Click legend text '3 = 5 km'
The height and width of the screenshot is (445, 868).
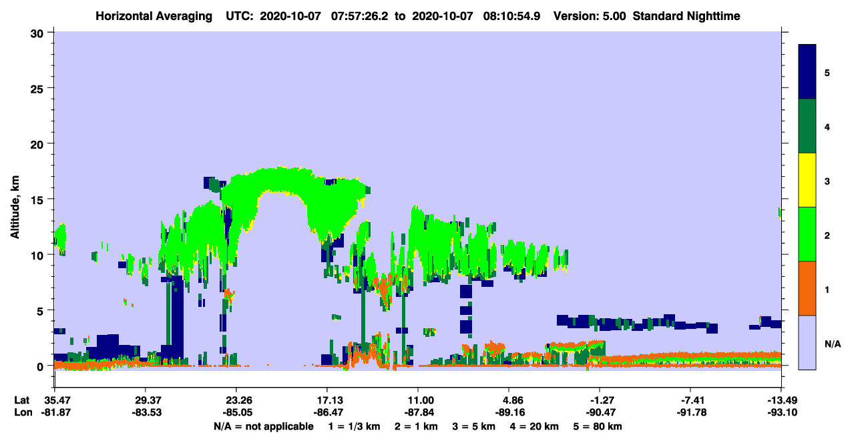click(475, 426)
